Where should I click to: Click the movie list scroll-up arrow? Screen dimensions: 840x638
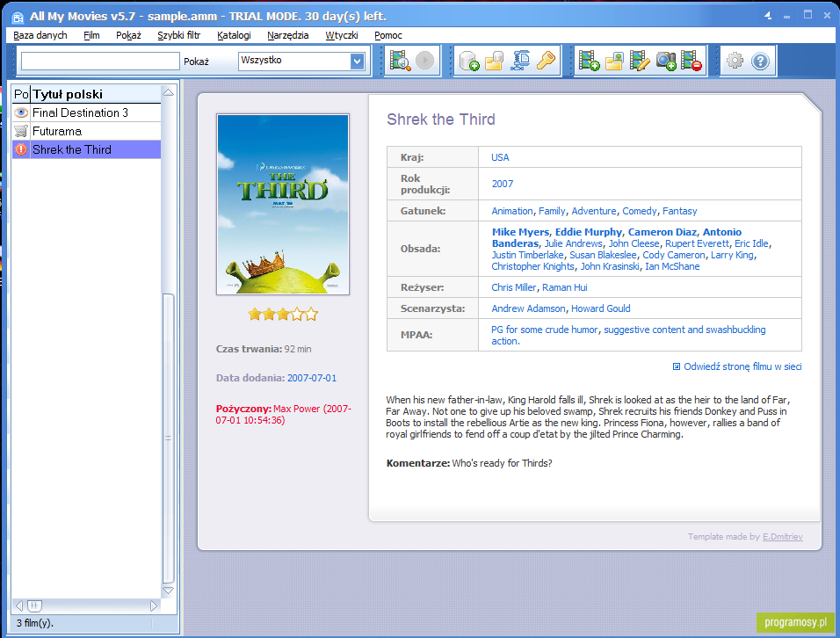pyautogui.click(x=168, y=92)
